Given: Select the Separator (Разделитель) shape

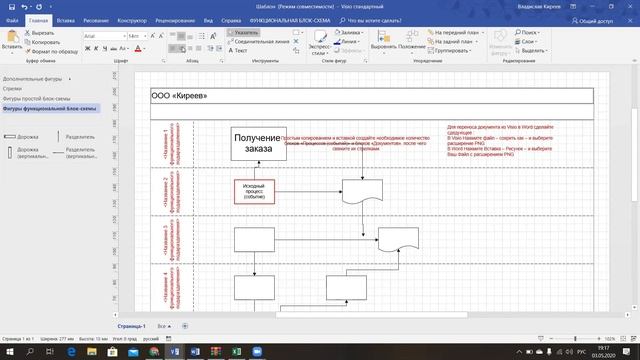Looking at the screenshot, I should [76, 137].
